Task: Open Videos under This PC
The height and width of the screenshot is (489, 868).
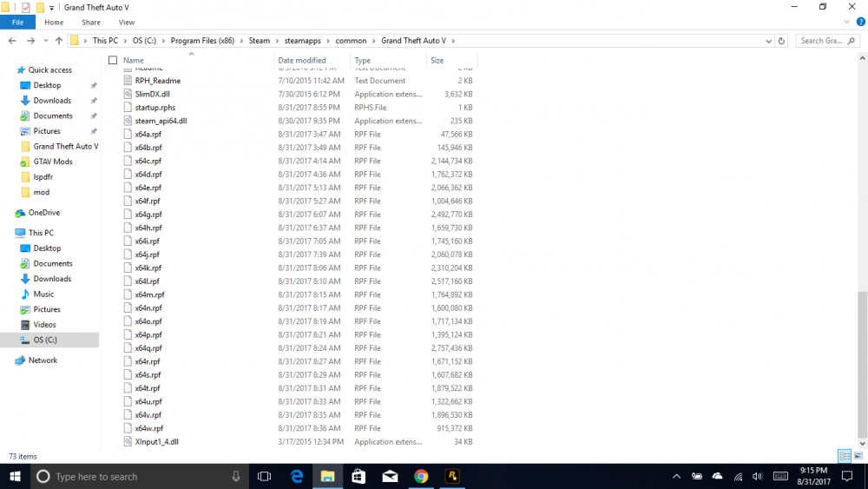Action: [44, 325]
